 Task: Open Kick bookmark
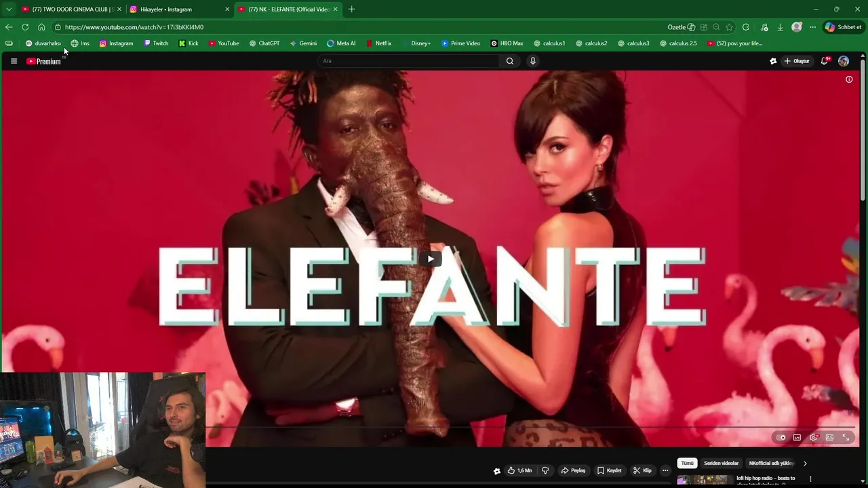point(189,43)
